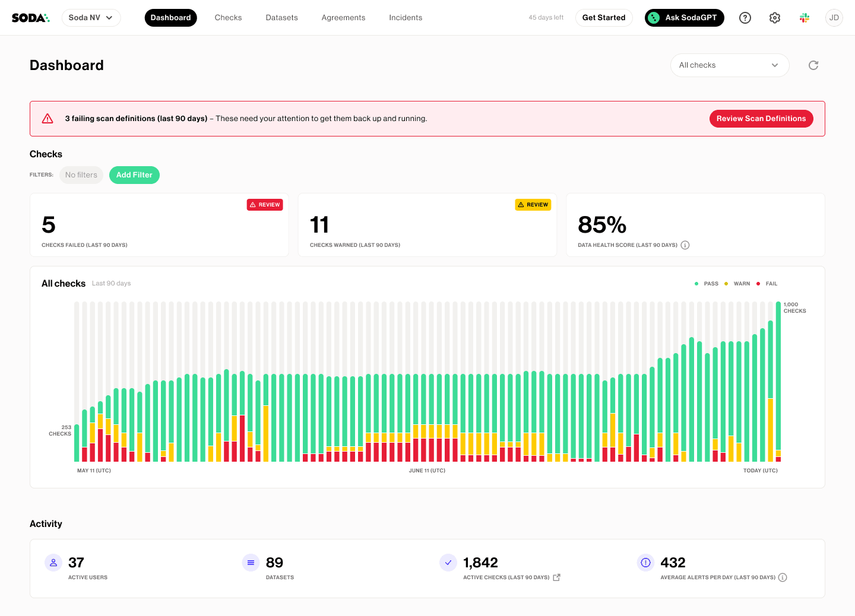855x616 pixels.
Task: Click the info icon next to Data Health Score
Action: pos(685,245)
